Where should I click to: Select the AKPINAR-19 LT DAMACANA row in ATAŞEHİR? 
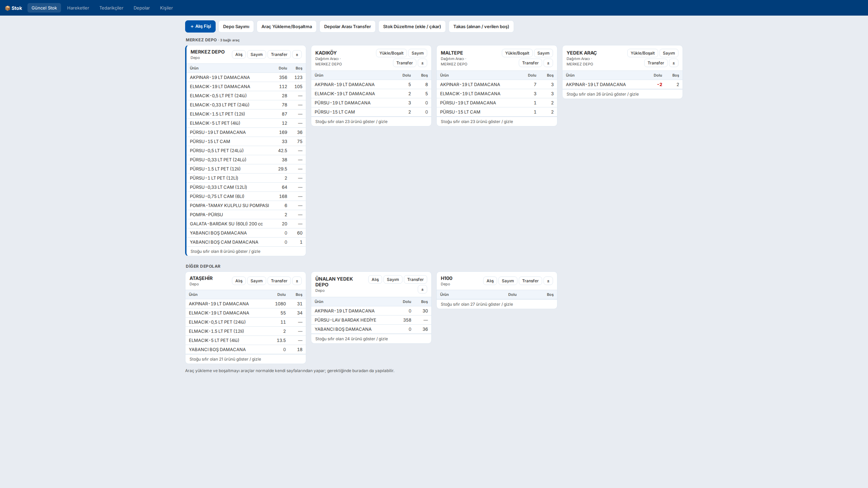point(245,304)
